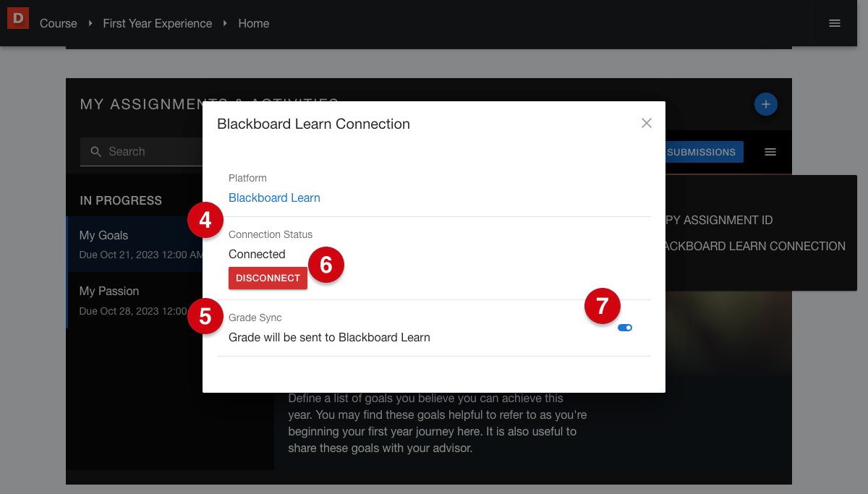Toggle the Grade Sync switch off

[x=625, y=328]
